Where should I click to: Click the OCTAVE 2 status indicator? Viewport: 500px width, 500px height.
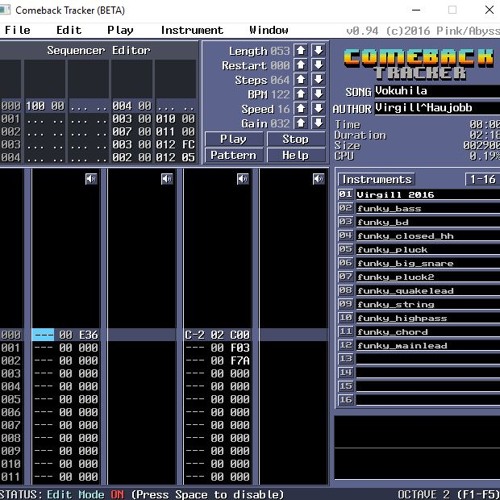click(x=423, y=494)
